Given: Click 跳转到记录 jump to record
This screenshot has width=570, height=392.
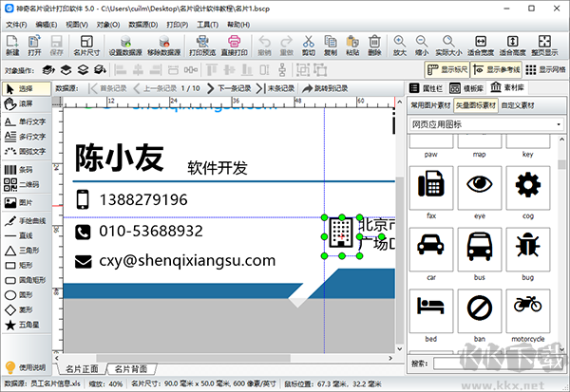Looking at the screenshot, I should [x=325, y=88].
